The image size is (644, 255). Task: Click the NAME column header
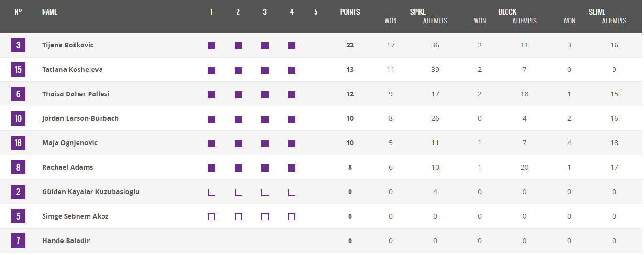pos(49,12)
